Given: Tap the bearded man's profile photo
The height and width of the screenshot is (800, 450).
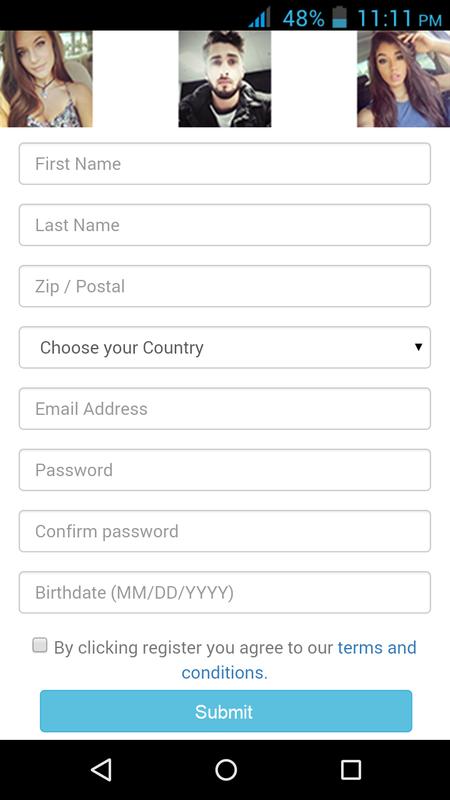Looking at the screenshot, I should [x=225, y=79].
